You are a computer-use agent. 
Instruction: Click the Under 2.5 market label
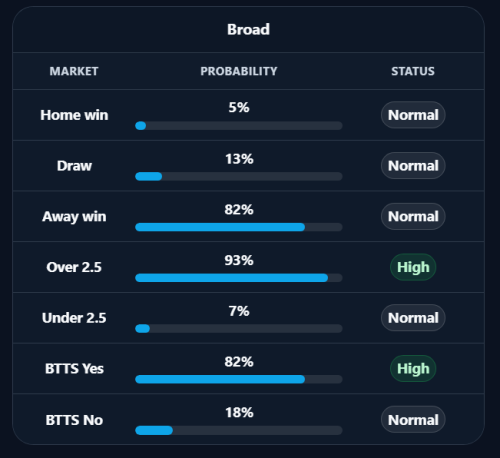point(74,318)
